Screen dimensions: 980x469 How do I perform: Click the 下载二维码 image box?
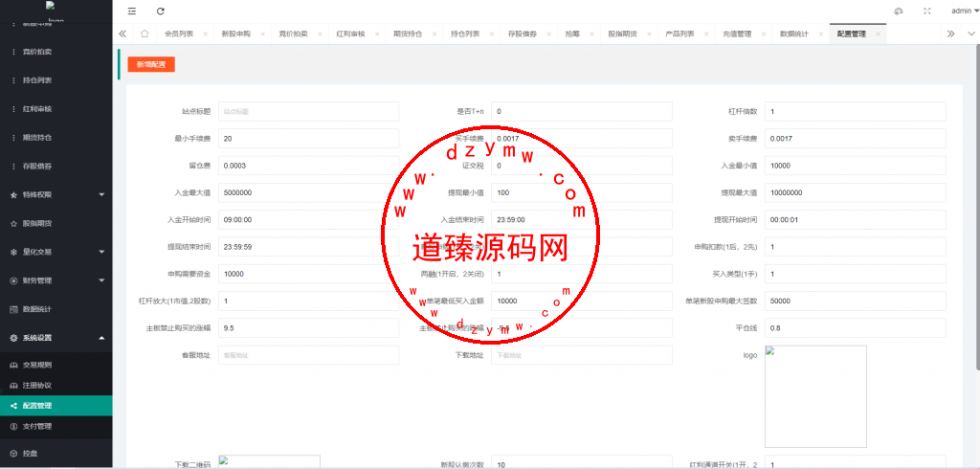[269, 462]
